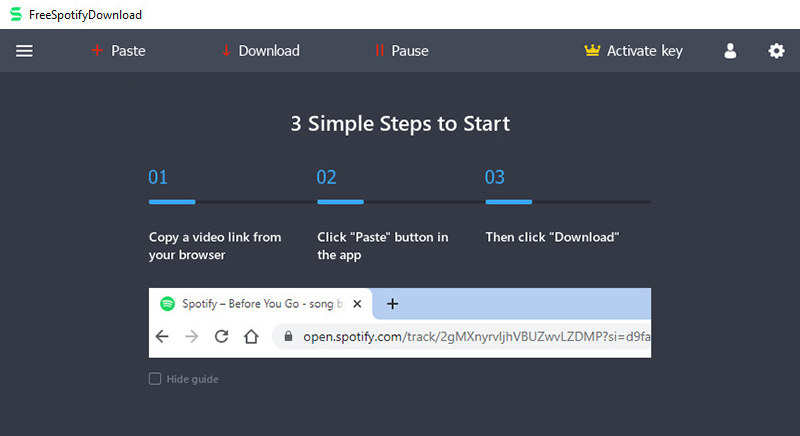
Task: Click step number 01
Action: (158, 177)
